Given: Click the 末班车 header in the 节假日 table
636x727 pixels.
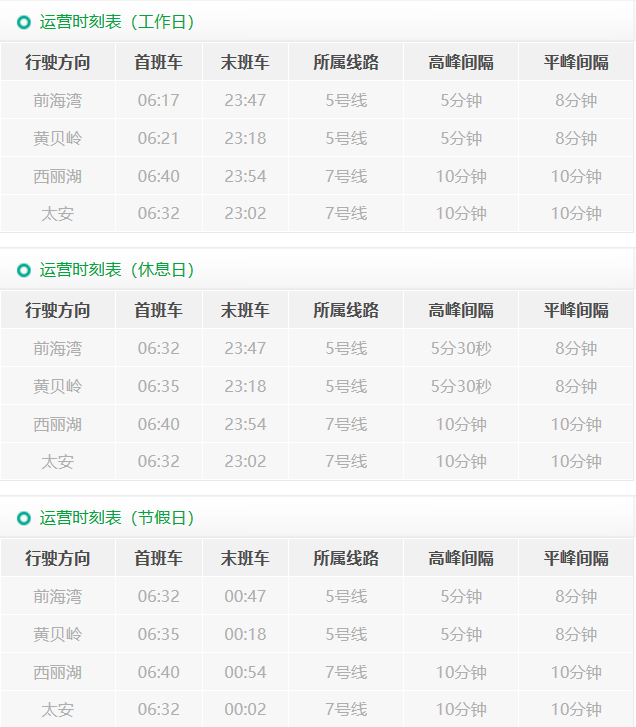Looking at the screenshot, I should coord(245,558).
